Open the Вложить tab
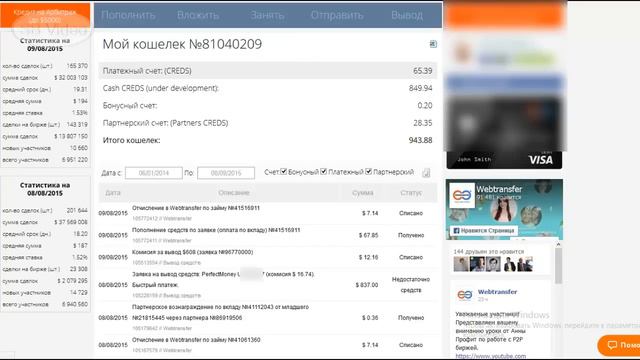 pos(198,15)
